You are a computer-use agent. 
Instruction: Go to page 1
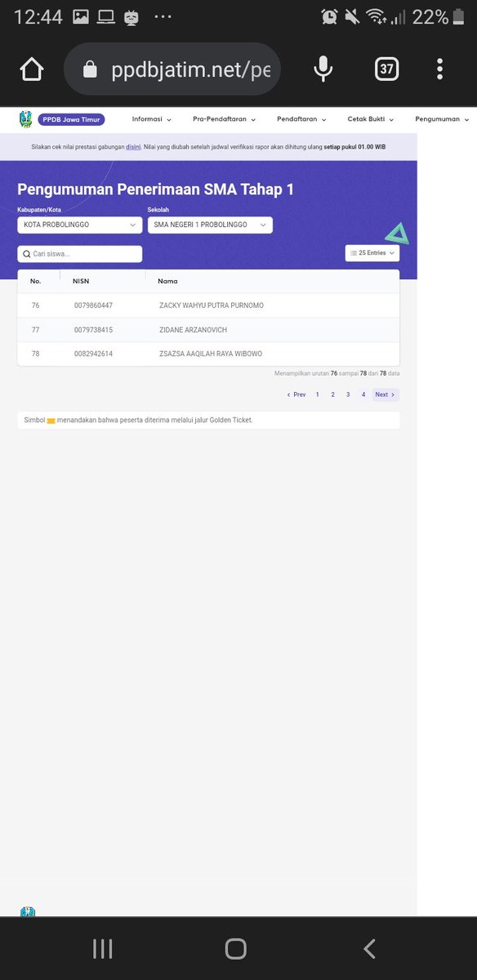tap(318, 394)
